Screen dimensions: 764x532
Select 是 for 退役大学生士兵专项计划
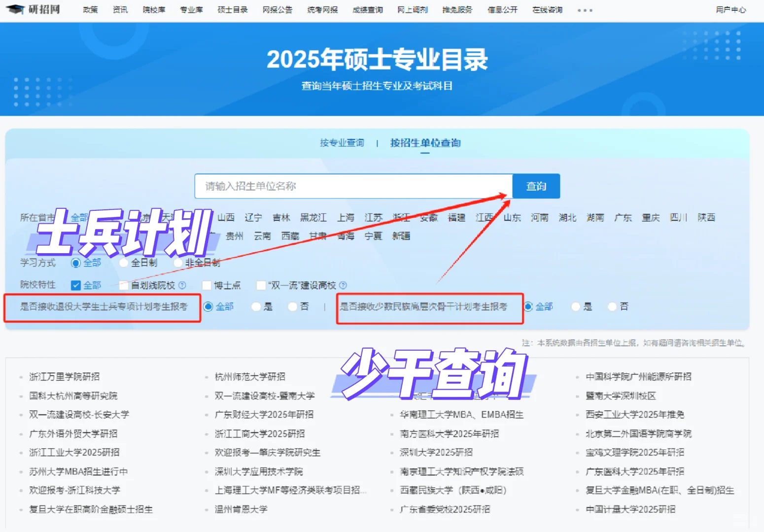pyautogui.click(x=255, y=306)
